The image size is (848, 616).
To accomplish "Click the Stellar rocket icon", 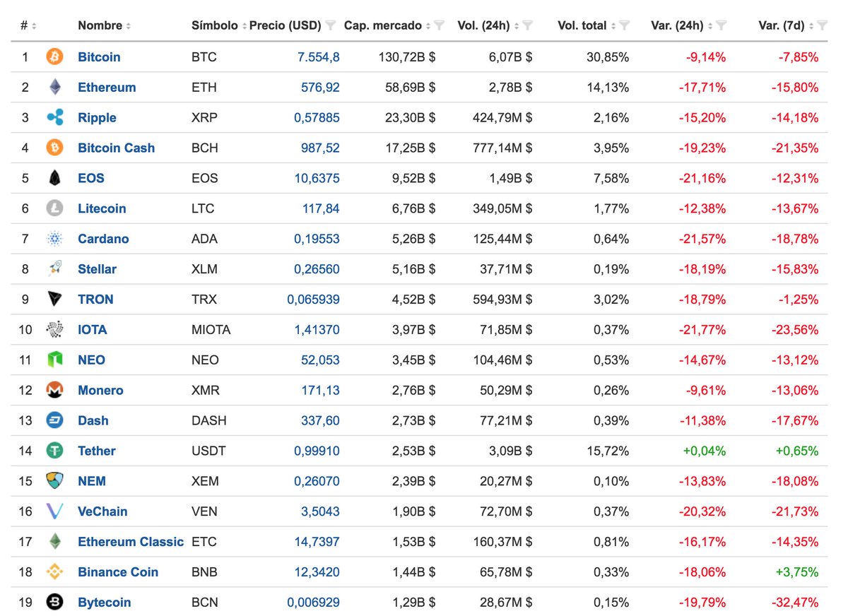I will coord(54,269).
